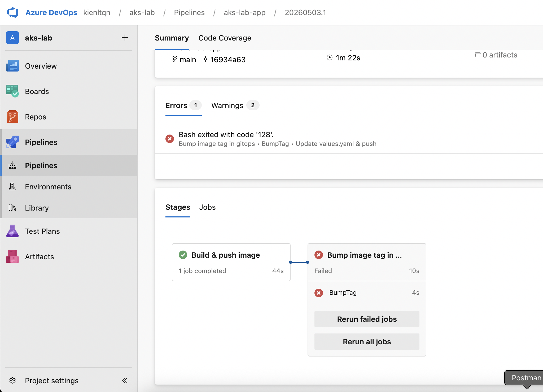Open the main branch link
Viewport: 543px width, 392px height.
coord(188,60)
